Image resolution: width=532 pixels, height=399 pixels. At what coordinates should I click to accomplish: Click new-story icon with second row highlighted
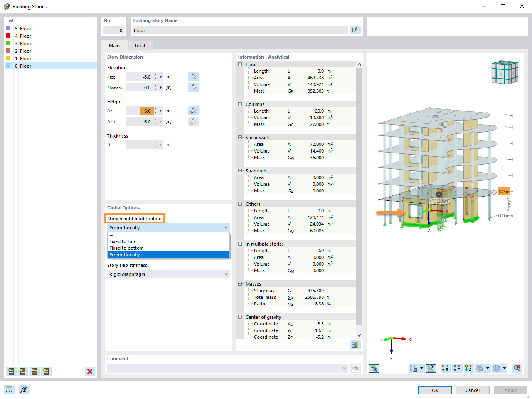tap(23, 372)
